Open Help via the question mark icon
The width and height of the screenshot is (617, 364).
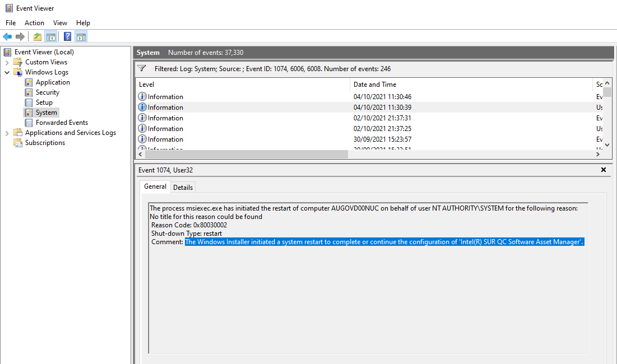[x=67, y=37]
